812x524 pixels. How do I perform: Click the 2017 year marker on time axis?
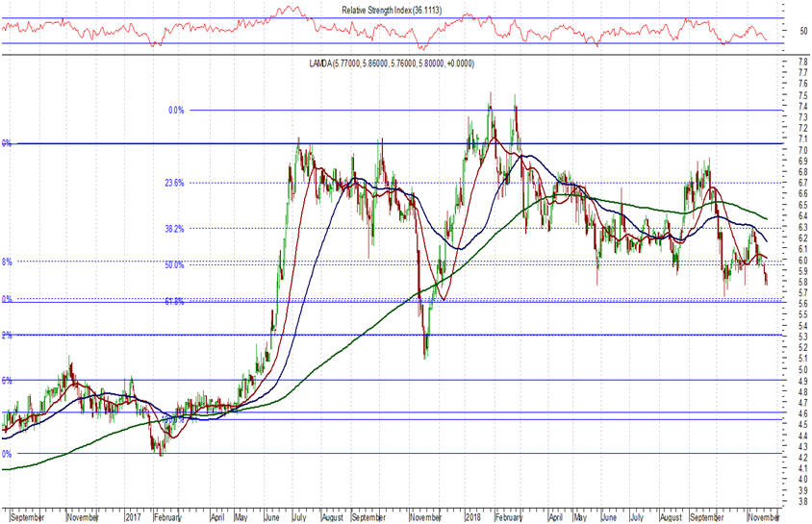(x=132, y=516)
